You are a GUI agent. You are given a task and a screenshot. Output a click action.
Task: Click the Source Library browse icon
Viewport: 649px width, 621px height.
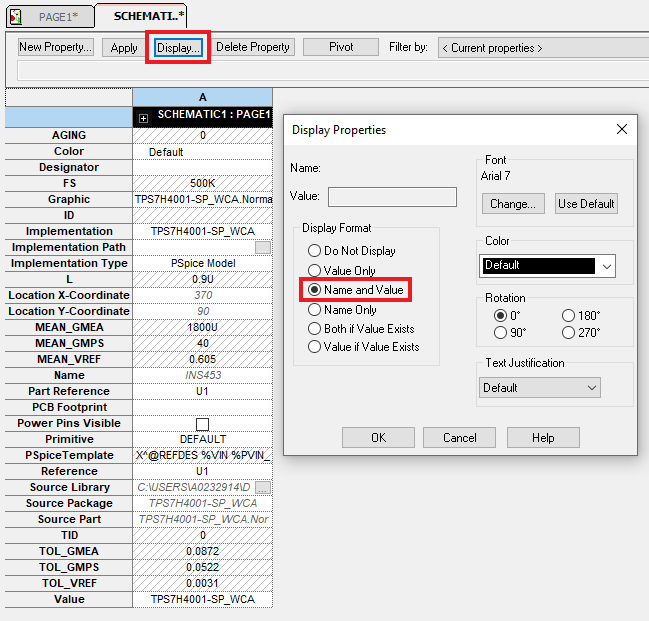[x=263, y=487]
